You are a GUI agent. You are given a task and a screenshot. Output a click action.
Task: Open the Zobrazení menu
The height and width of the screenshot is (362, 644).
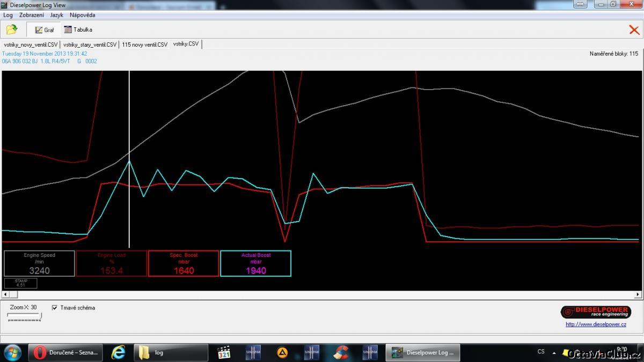[32, 15]
